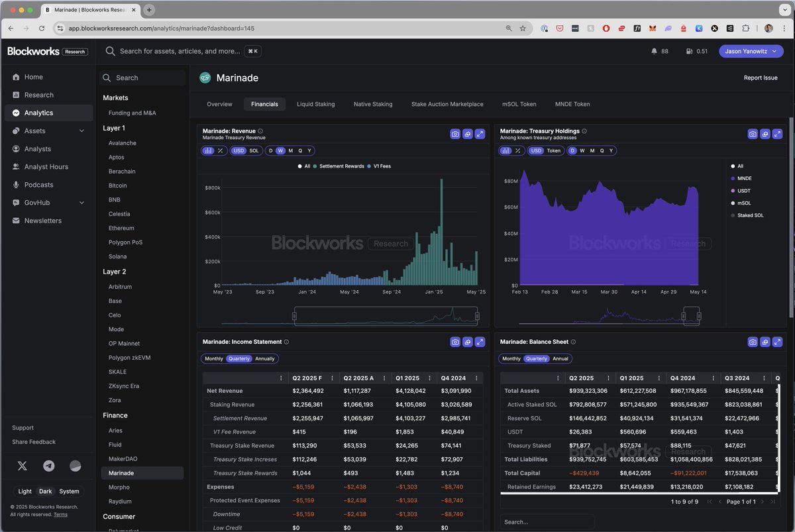Copy the Treasury Holdings chart
The image size is (795, 532).
[765, 134]
